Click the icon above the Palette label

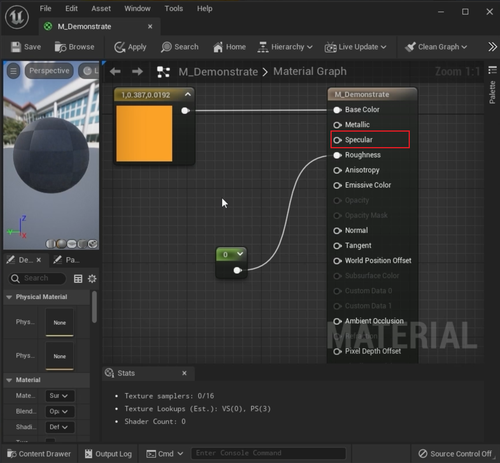pos(492,70)
